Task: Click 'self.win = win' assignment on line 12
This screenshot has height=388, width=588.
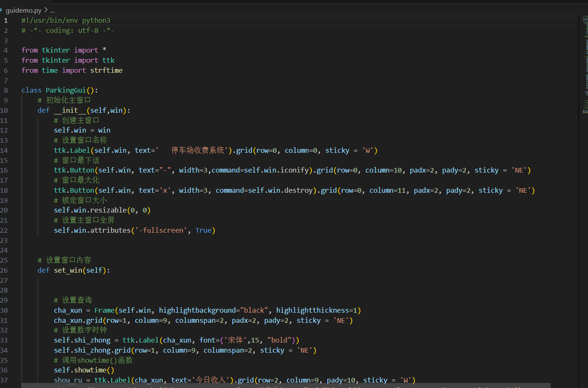Action: pyautogui.click(x=82, y=130)
